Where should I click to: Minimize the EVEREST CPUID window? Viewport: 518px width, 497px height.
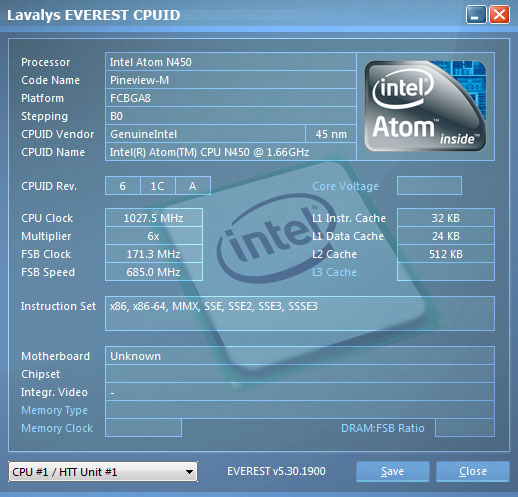click(x=476, y=15)
